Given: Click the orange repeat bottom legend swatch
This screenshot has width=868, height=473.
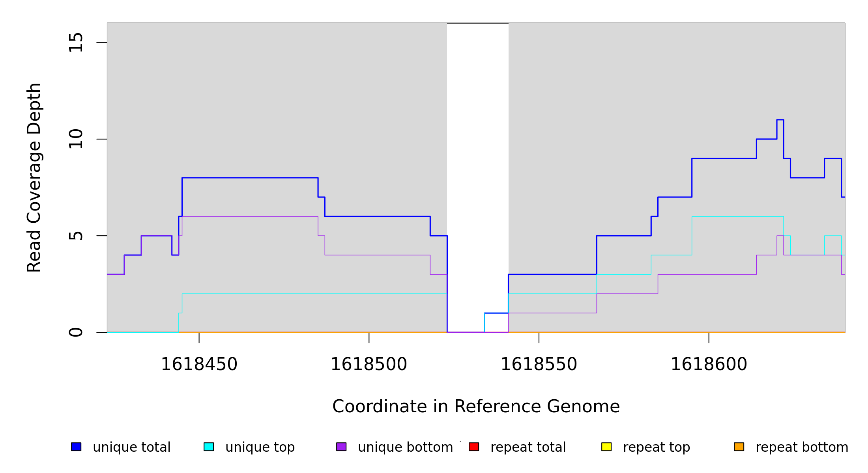Looking at the screenshot, I should [x=739, y=447].
